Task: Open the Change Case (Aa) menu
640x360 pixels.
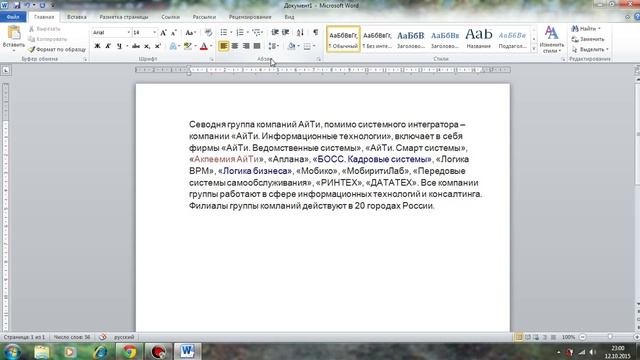Action: pyautogui.click(x=190, y=33)
